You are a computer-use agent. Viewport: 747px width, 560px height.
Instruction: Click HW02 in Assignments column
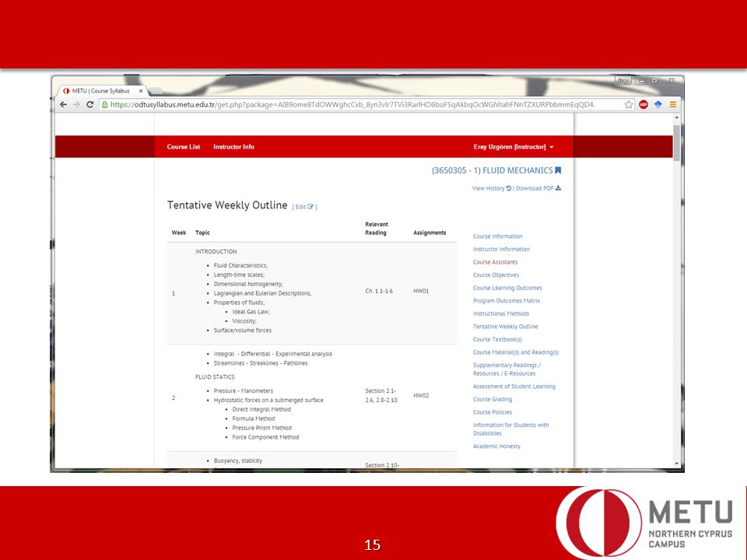(421, 395)
